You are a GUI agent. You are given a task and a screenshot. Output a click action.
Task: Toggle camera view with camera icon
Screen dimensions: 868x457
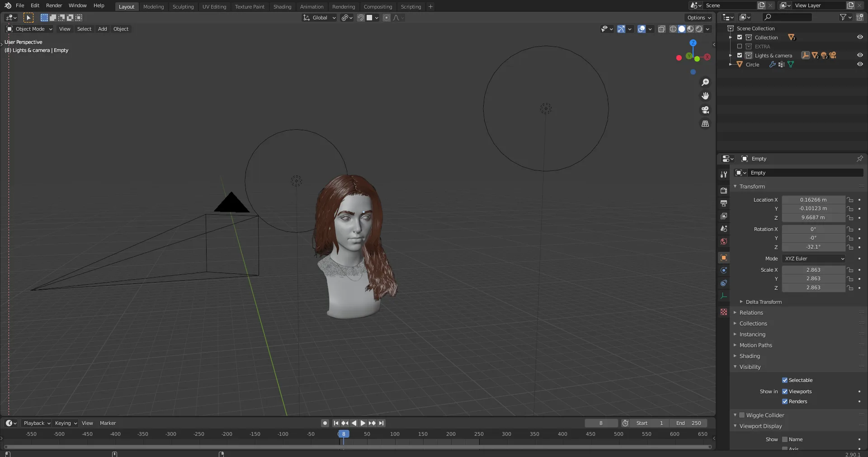pos(705,110)
